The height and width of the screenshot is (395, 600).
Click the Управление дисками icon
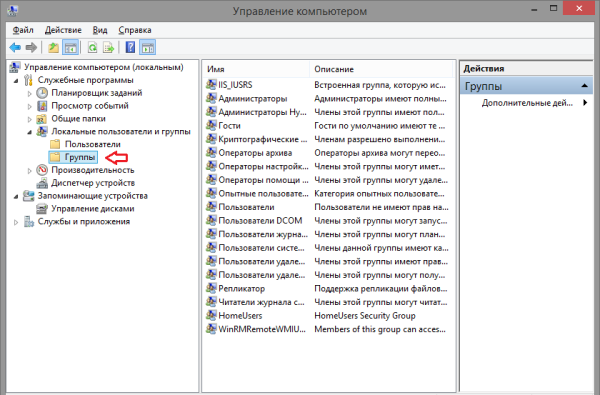[42, 209]
